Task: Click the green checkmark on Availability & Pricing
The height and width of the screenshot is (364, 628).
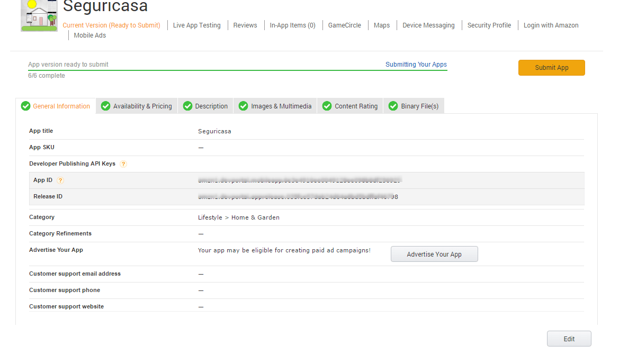Action: pyautogui.click(x=106, y=106)
